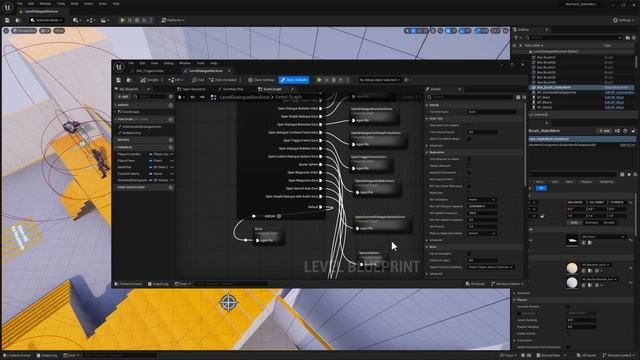
Task: Open Blueprint Details panel gear settings
Action: coord(524,97)
